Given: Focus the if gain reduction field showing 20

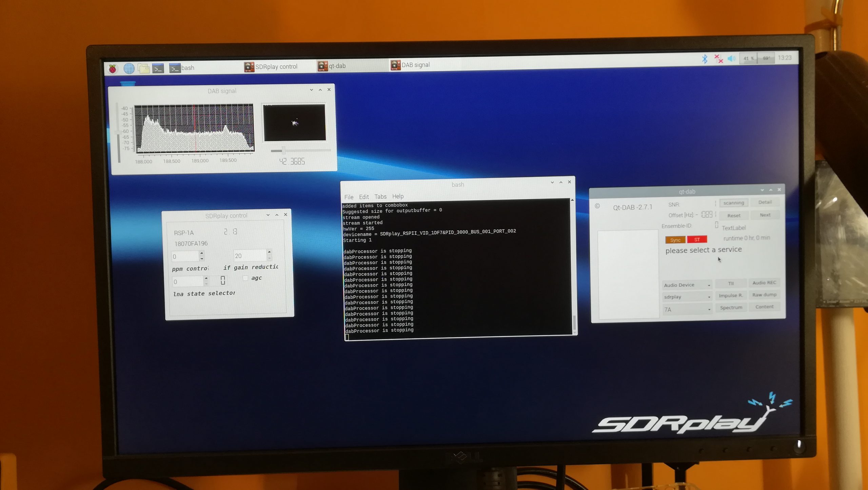Looking at the screenshot, I should 250,255.
